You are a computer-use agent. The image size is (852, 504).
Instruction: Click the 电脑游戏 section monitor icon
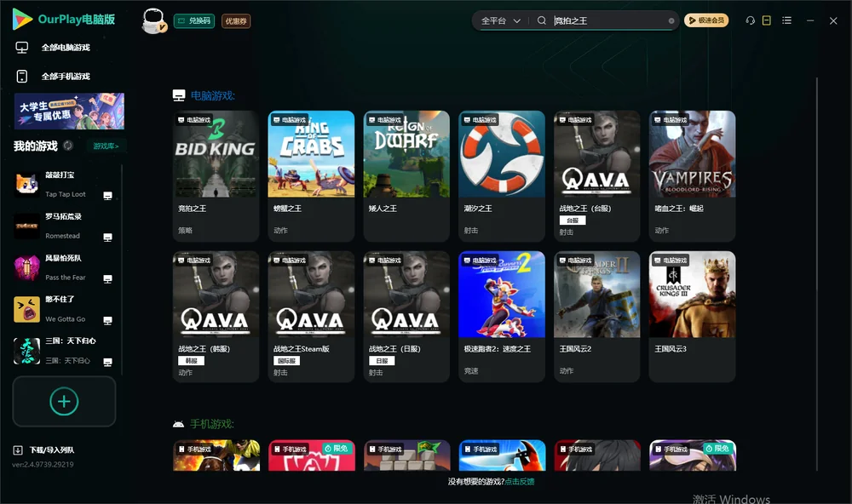179,95
